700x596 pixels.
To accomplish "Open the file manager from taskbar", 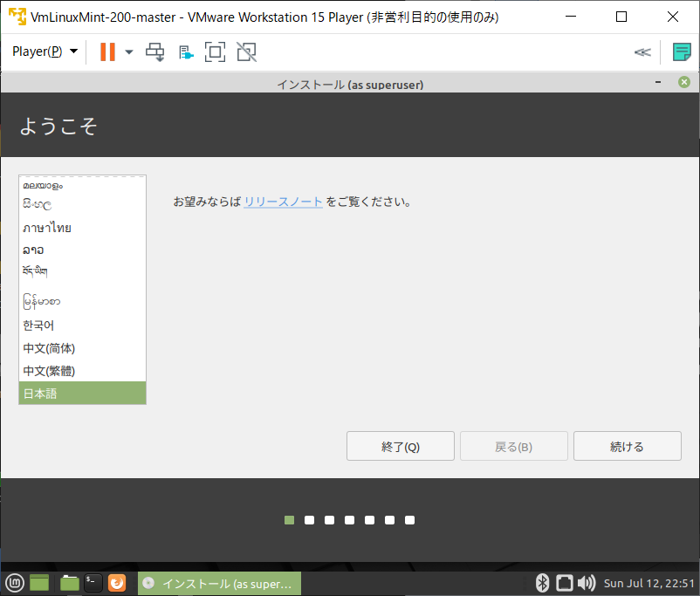I will coord(69,583).
